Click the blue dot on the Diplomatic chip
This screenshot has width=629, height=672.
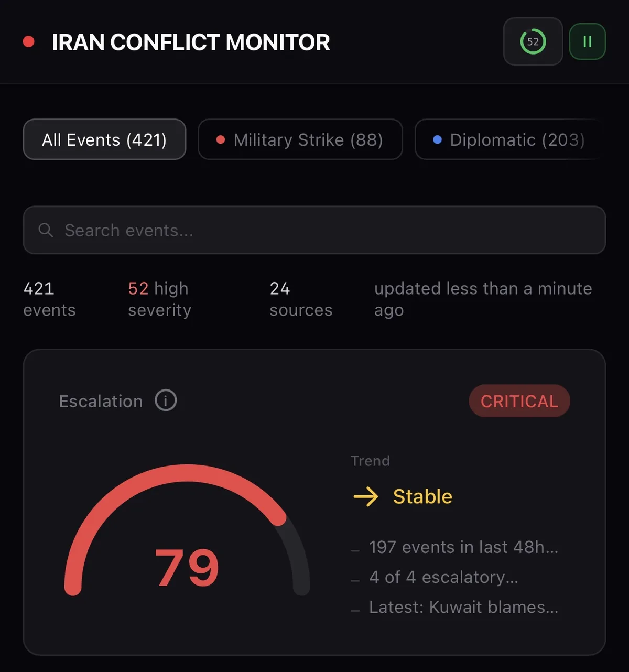tap(438, 139)
